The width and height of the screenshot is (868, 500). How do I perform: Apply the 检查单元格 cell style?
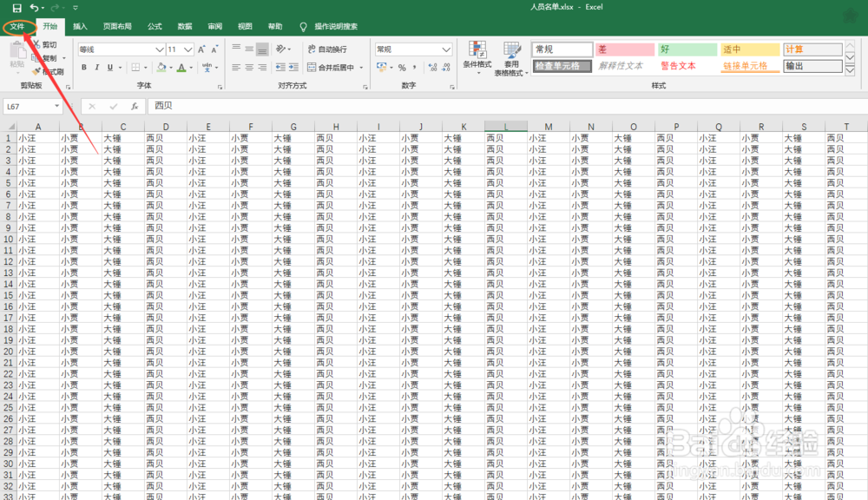pos(562,66)
